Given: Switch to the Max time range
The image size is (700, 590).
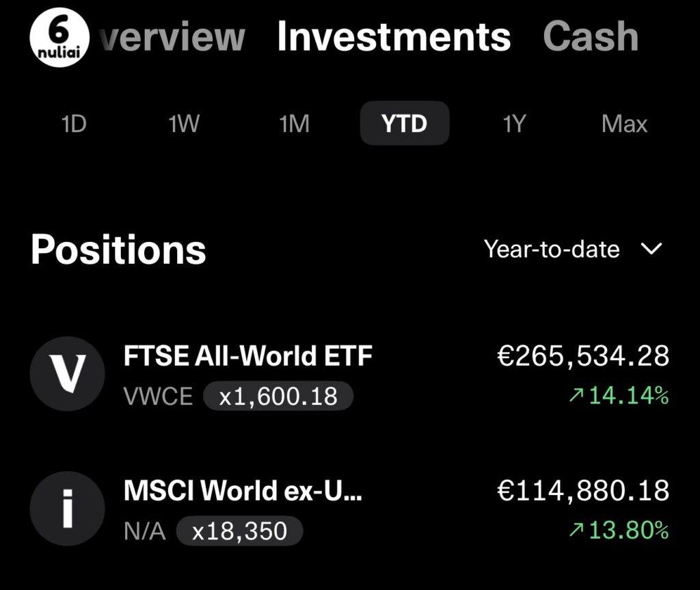Looking at the screenshot, I should 624,124.
